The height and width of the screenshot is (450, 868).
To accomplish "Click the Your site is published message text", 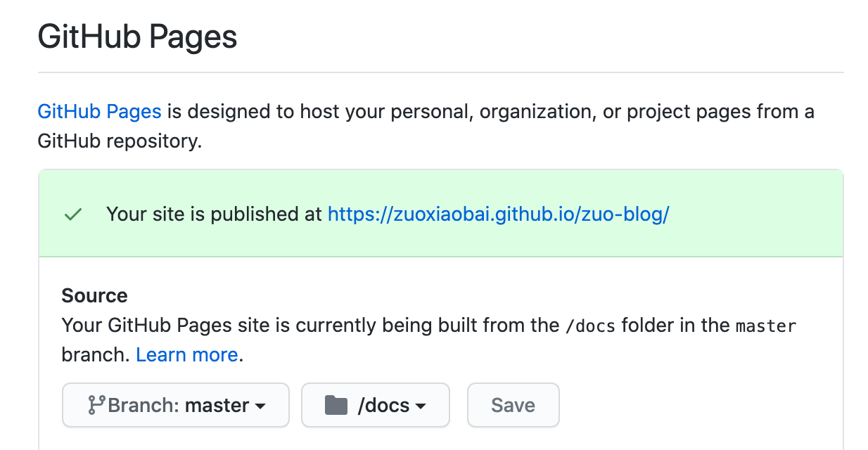I will click(211, 214).
